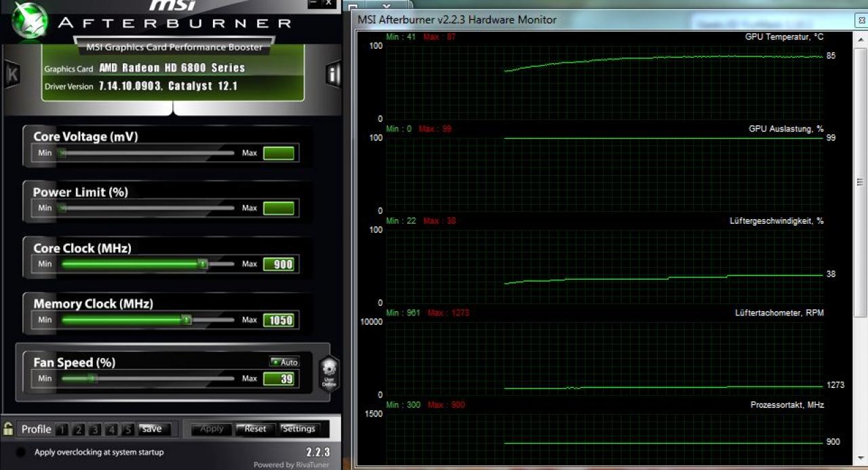
Task: Click the Fan Speed value field showing 39
Action: 279,378
